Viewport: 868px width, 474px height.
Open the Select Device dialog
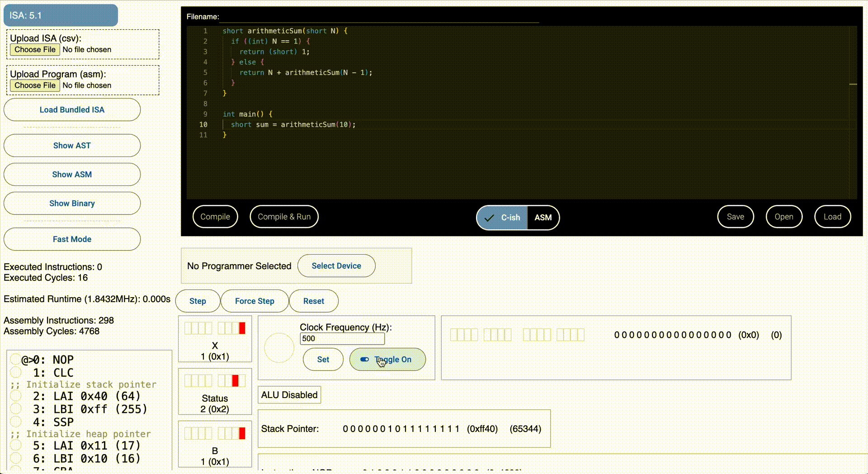click(x=336, y=265)
